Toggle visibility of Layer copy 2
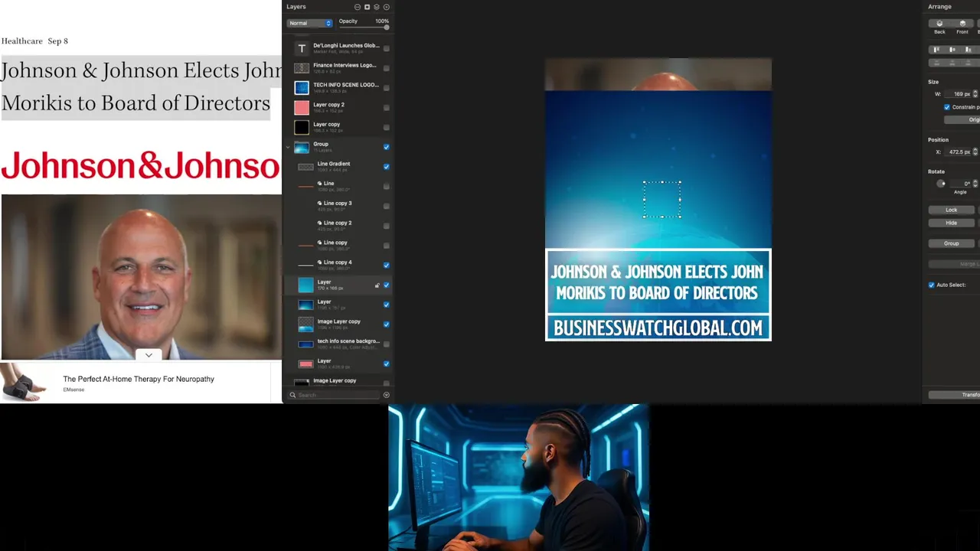The width and height of the screenshot is (980, 551). click(x=386, y=108)
